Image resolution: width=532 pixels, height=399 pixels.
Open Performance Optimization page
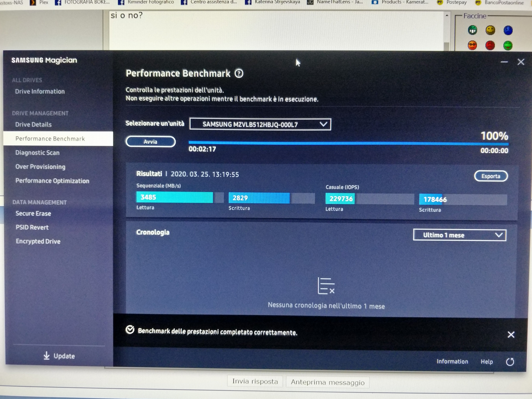coord(52,181)
